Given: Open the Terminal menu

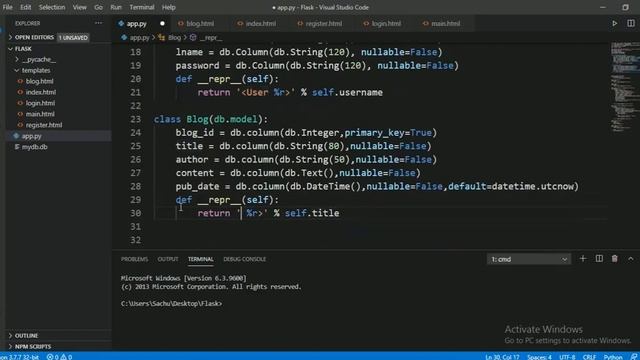Looking at the screenshot, I should (142, 7).
